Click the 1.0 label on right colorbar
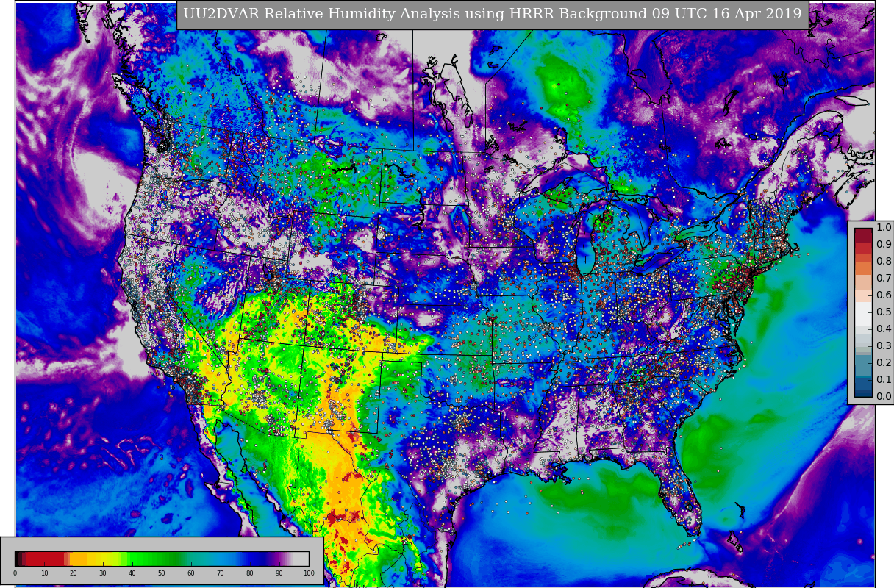The width and height of the screenshot is (894, 588). [884, 228]
